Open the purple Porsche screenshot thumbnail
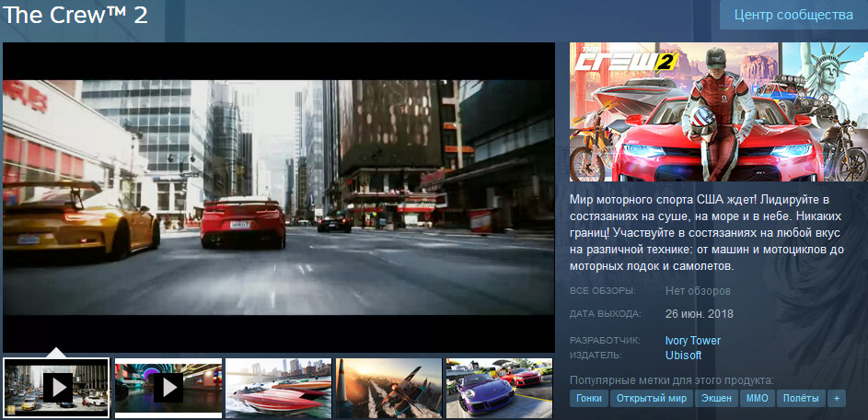868x420 pixels. (x=499, y=388)
